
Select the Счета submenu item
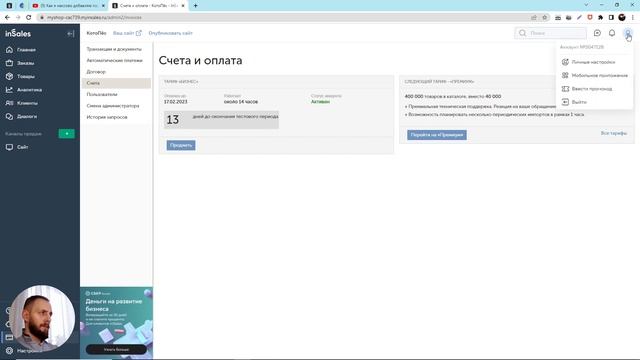[x=116, y=83]
